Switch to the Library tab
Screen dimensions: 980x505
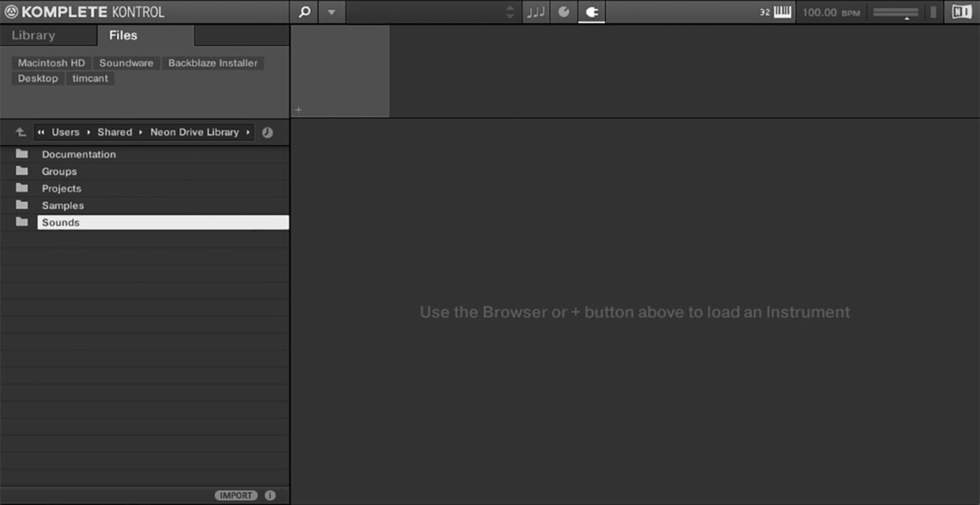click(x=34, y=35)
